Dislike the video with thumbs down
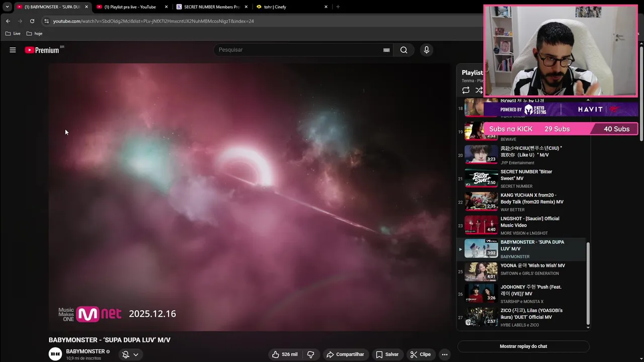Viewport: 644px width, 362px height. [x=310, y=354]
